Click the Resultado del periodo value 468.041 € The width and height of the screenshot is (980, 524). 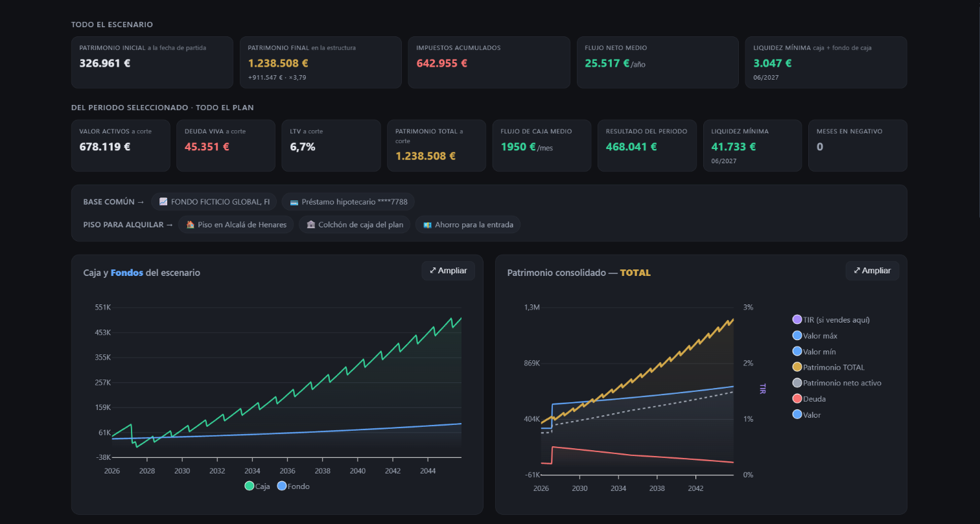(631, 146)
